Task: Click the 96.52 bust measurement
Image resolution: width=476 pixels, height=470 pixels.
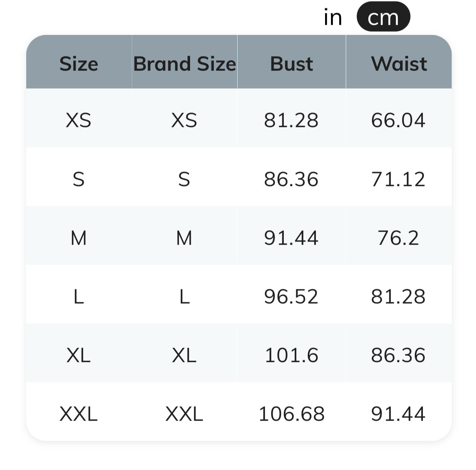Action: coord(291,297)
